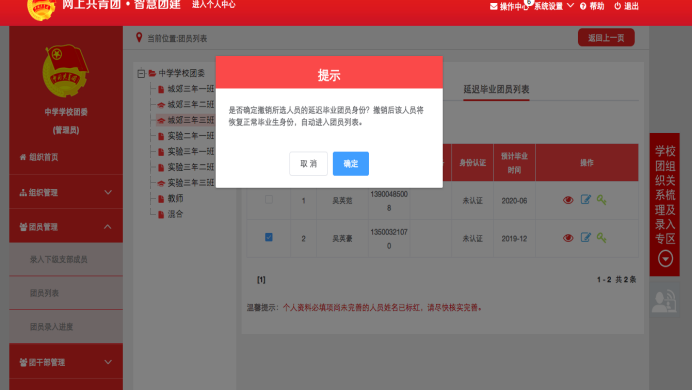Viewport: 692px width, 390px height.
Task: Collapse 中学学校团委 tree node
Action: [x=141, y=73]
